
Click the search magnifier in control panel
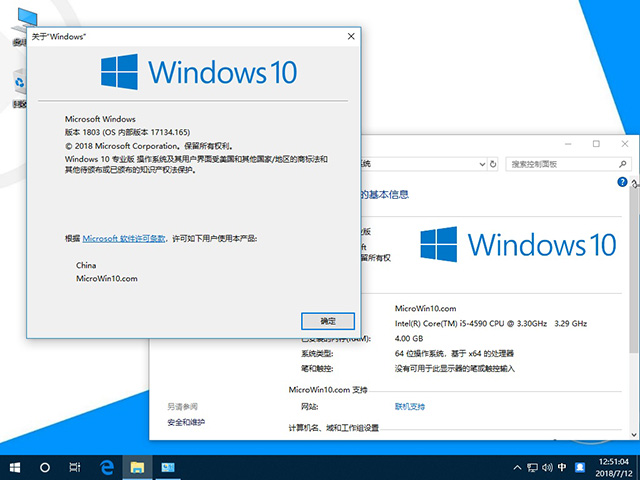(622, 164)
